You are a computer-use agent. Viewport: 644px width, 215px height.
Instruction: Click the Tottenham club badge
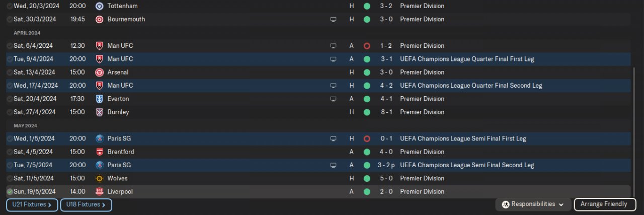[x=99, y=6]
